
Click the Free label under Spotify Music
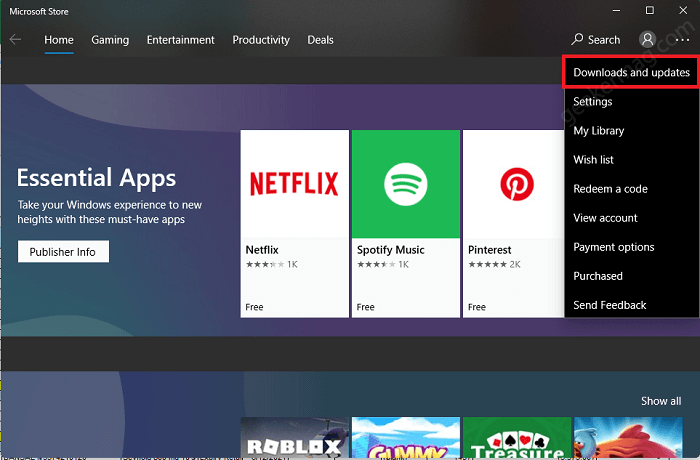(x=366, y=307)
